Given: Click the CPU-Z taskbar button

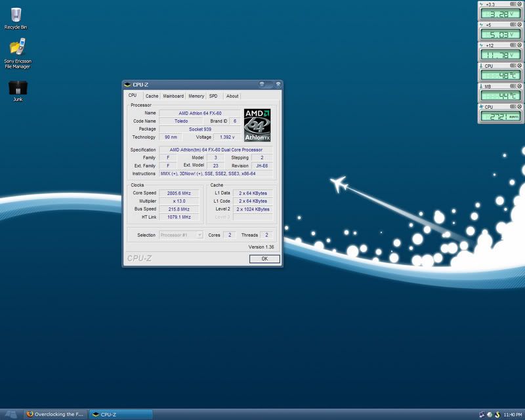Looking at the screenshot, I should (121, 414).
